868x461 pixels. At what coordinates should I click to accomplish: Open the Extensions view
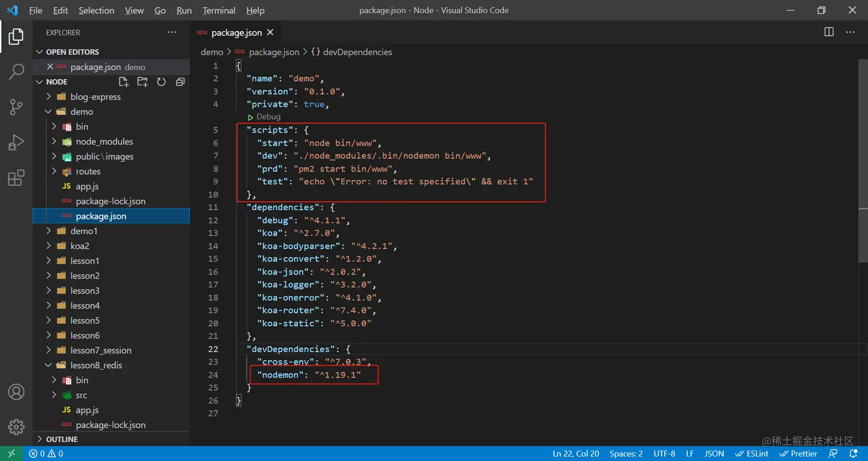(16, 177)
